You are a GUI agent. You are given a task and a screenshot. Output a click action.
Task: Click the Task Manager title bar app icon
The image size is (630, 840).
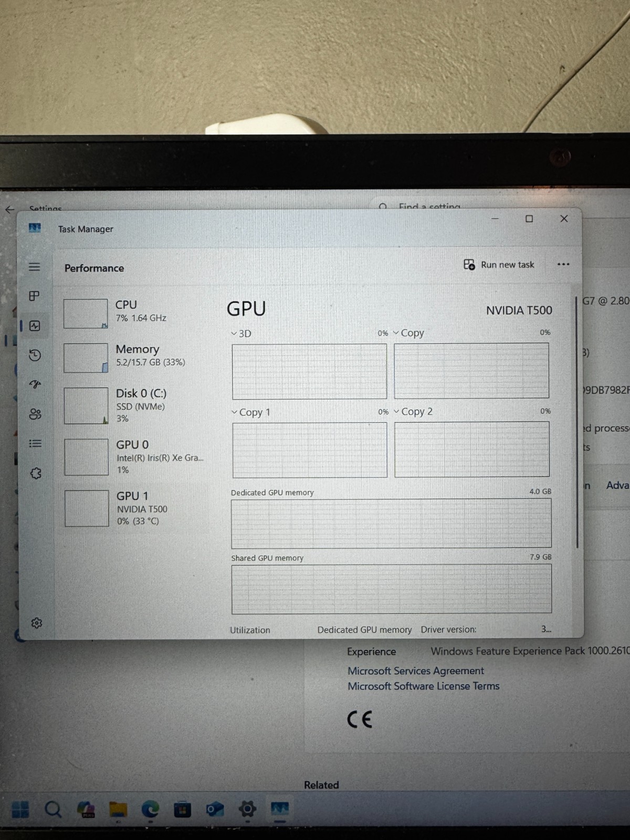tap(35, 228)
